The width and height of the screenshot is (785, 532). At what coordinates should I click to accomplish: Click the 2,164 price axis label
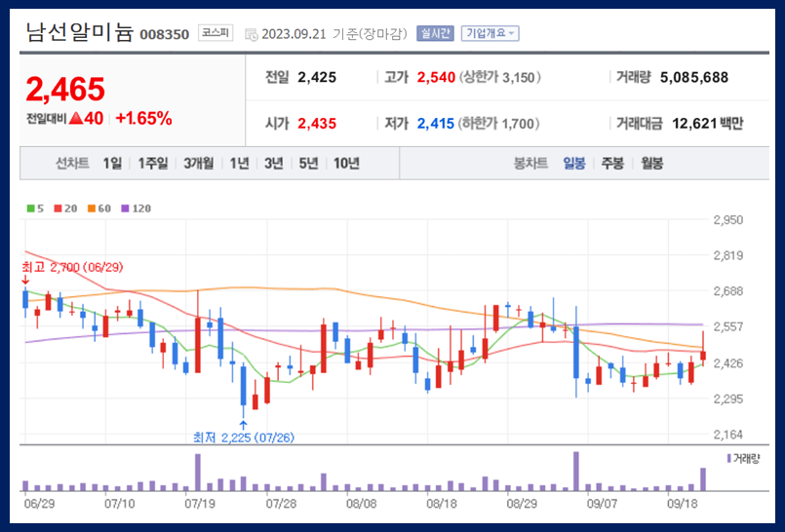(727, 435)
